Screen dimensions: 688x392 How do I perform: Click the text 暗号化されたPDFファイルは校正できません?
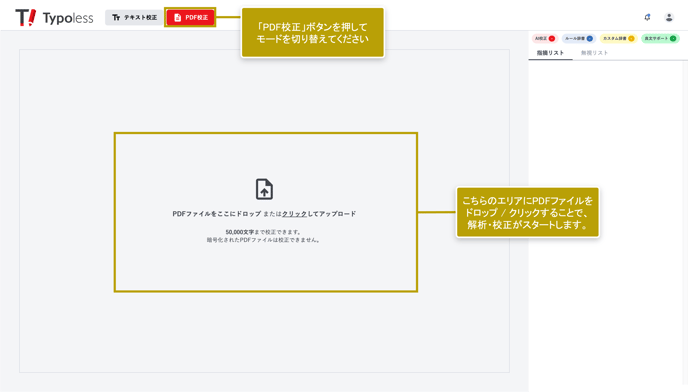point(264,240)
